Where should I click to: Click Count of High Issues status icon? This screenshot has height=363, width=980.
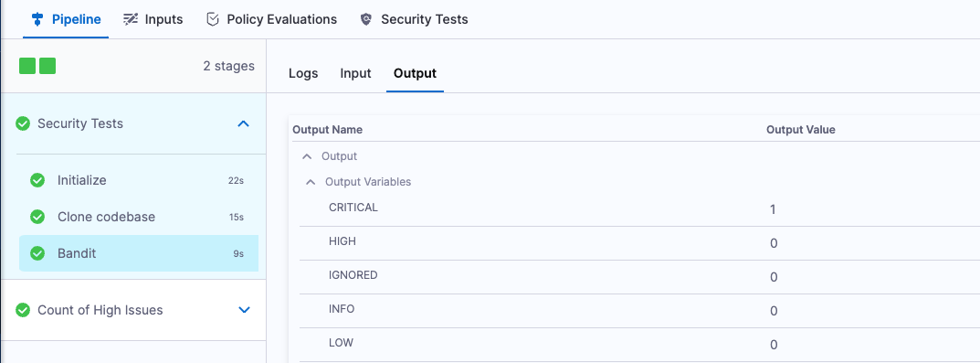23,310
